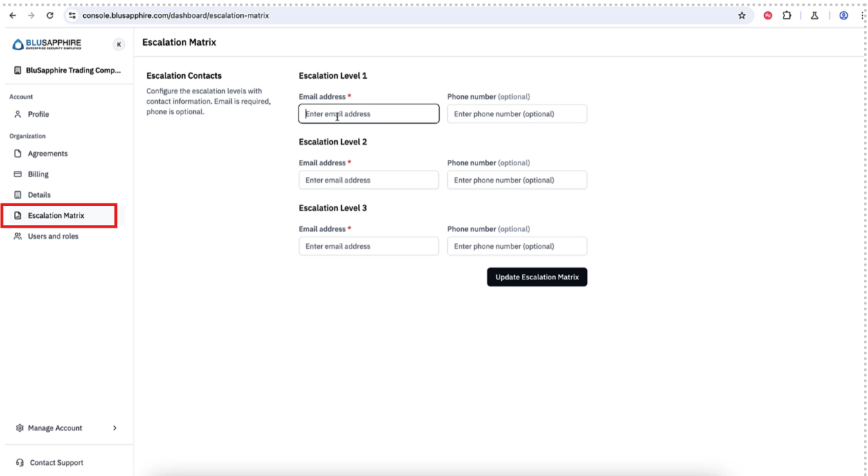The image size is (868, 476).
Task: Focus Escalation Level 1 email address field
Action: 368,114
